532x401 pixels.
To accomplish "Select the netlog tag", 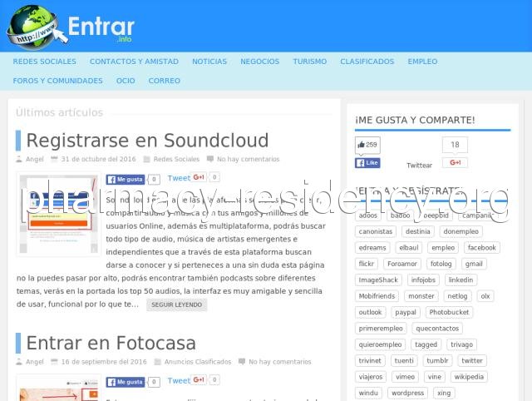I will click(x=457, y=296).
